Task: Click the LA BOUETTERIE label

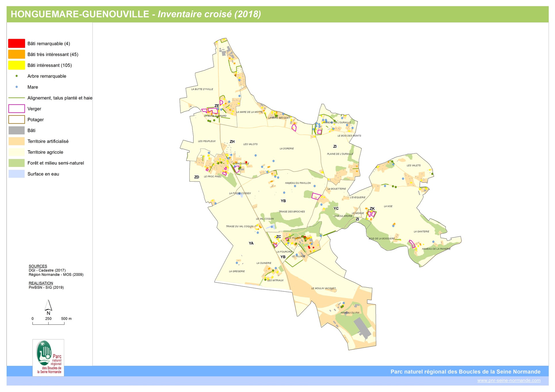Action: pos(337,189)
